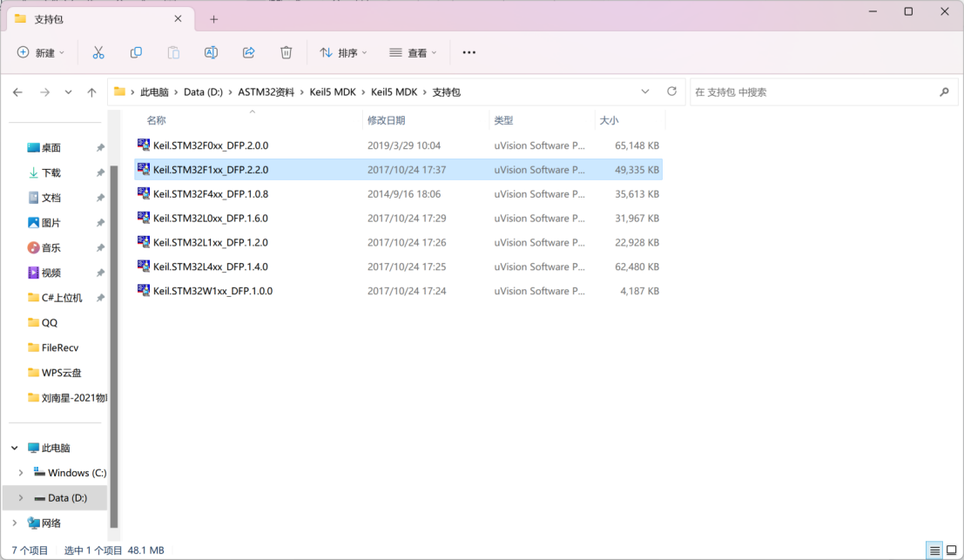Navigate to ASTM32资料 in breadcrumb
The width and height of the screenshot is (964, 560).
point(266,92)
